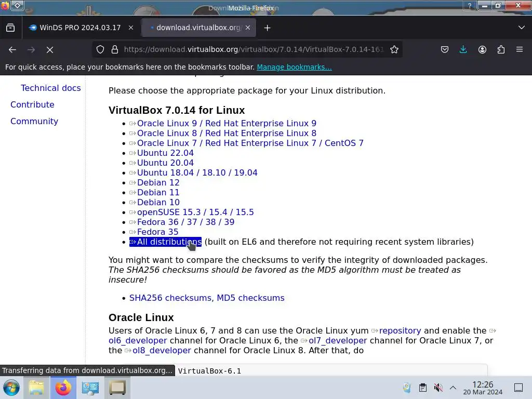This screenshot has width=532, height=399.
Task: Open Firefox View tab list icon
Action: [10, 28]
